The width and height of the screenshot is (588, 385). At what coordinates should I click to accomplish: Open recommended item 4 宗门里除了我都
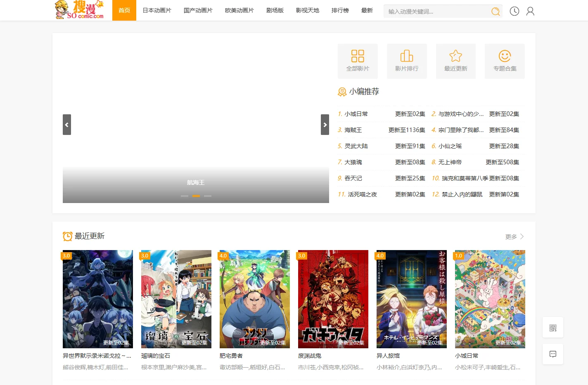pos(461,130)
